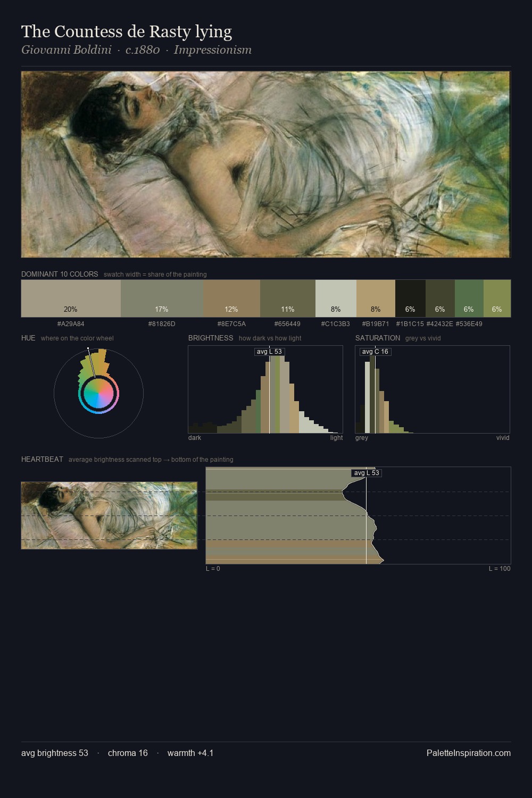Click the BRIGHTNESS section heading
532x798 pixels.
[211, 338]
